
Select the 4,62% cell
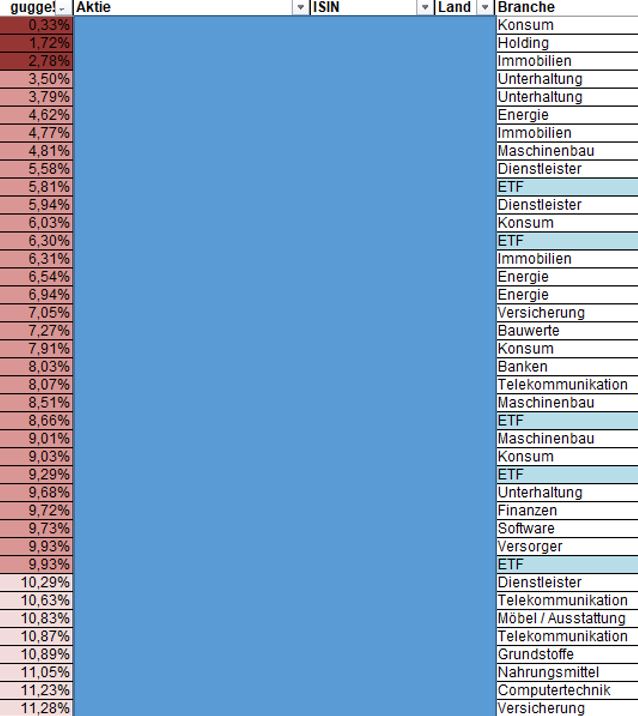tap(36, 115)
